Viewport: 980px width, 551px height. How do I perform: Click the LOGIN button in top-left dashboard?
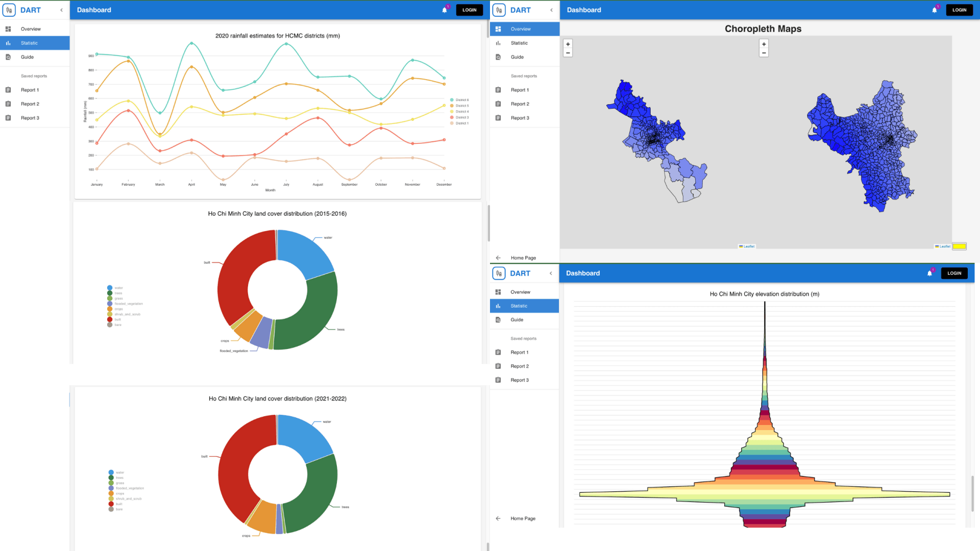click(x=469, y=10)
